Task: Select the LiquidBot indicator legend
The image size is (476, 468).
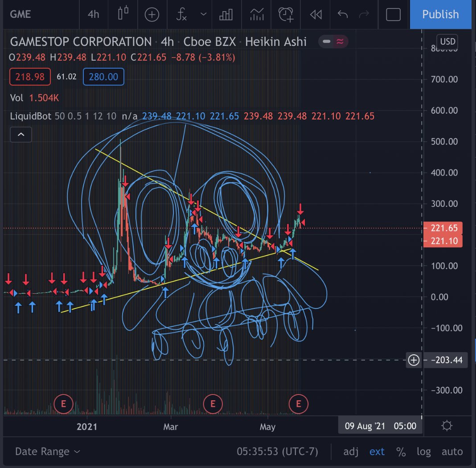Action: pyautogui.click(x=30, y=116)
